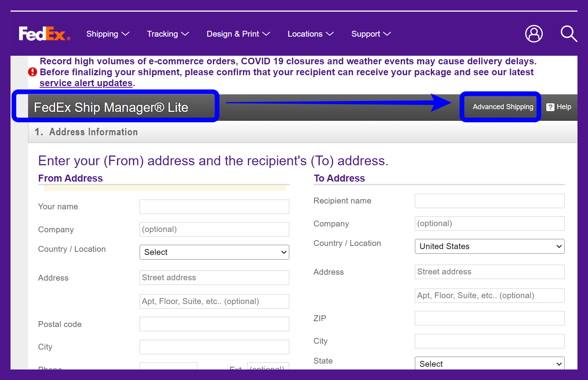Viewport: 588px width, 380px height.
Task: Click the Help text label
Action: click(564, 107)
